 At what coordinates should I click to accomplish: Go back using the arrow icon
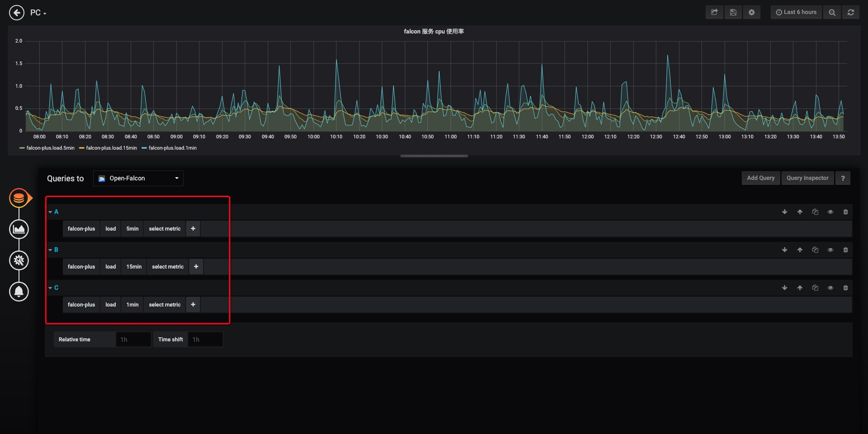point(17,13)
